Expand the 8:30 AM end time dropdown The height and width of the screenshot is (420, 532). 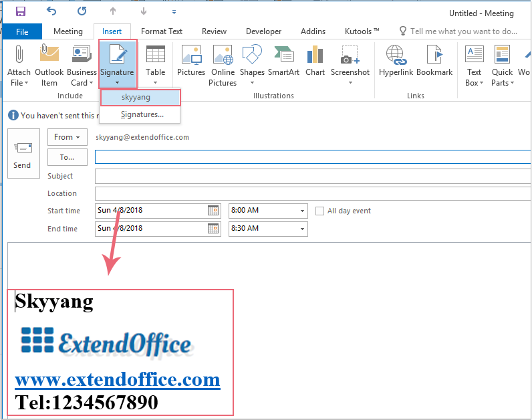click(302, 229)
